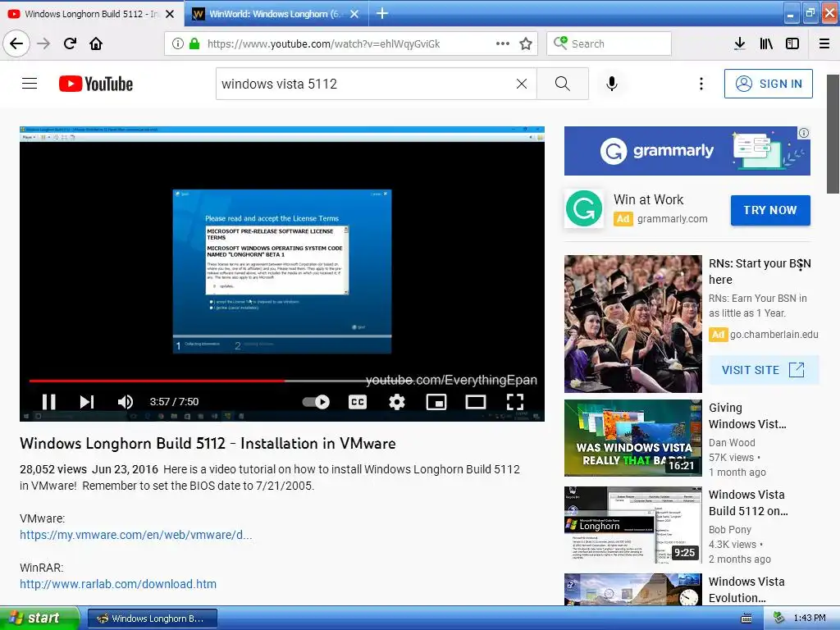Clear the YouTube search box text

[x=521, y=84]
